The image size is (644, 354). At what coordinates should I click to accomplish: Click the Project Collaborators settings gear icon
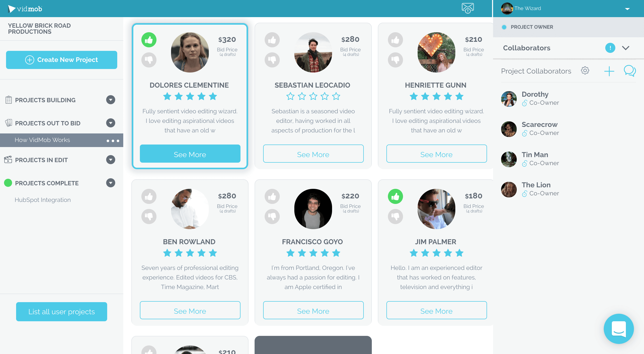[585, 71]
